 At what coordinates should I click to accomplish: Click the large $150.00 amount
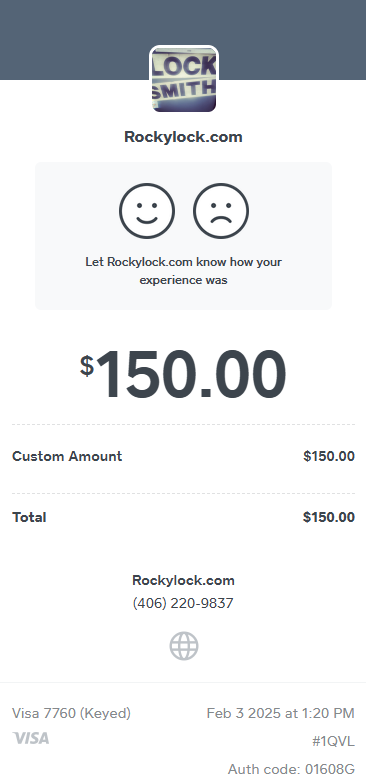point(183,375)
